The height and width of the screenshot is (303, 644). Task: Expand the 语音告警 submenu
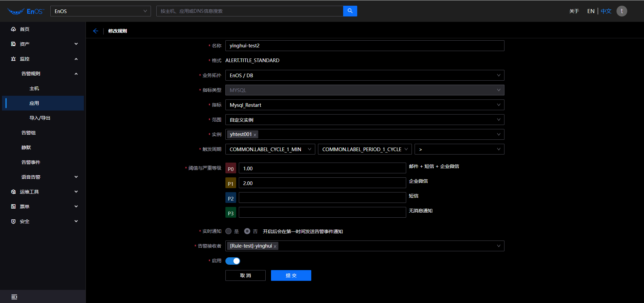(76, 177)
